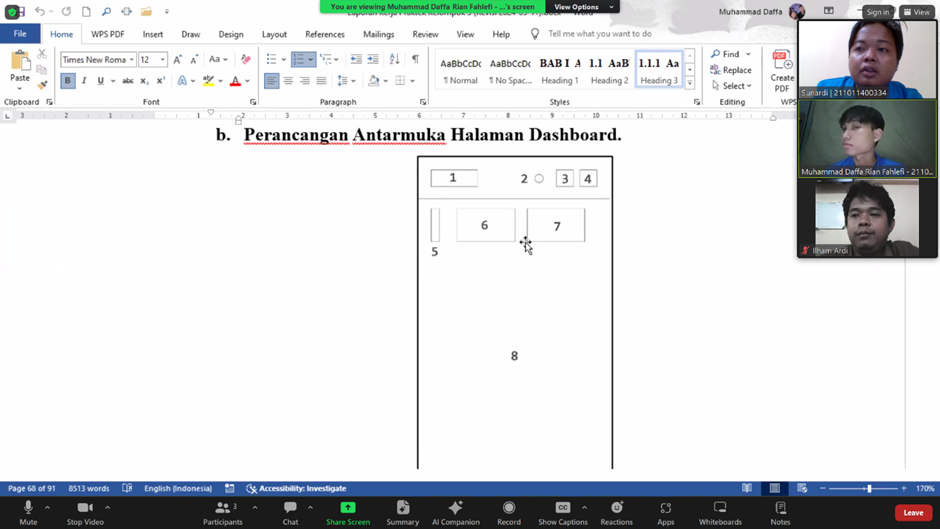Decrease paragraph indent
940x529 pixels.
(x=356, y=59)
